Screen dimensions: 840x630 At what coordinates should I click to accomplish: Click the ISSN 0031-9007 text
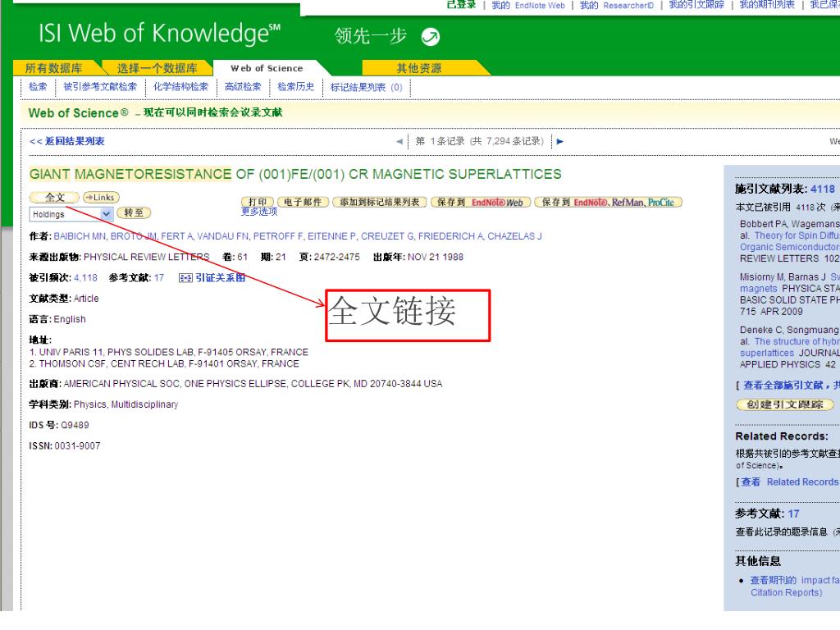[x=64, y=445]
